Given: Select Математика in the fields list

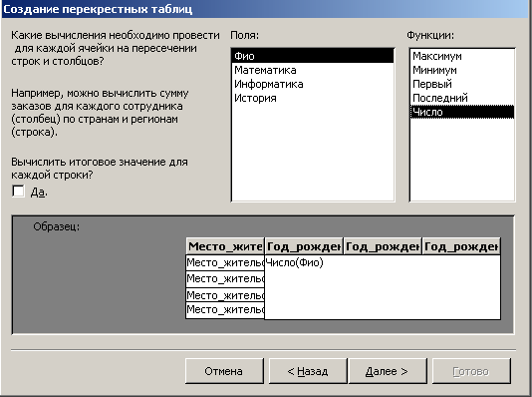Looking at the screenshot, I should tap(313, 70).
